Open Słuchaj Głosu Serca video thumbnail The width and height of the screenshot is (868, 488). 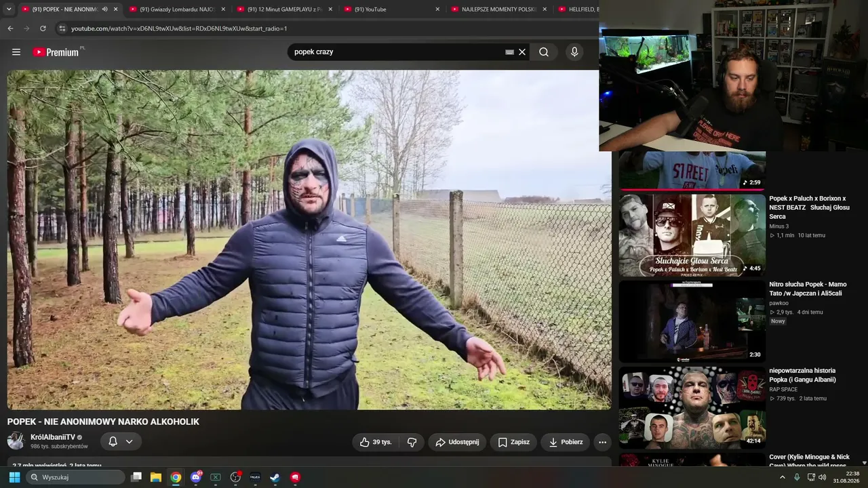pyautogui.click(x=692, y=235)
